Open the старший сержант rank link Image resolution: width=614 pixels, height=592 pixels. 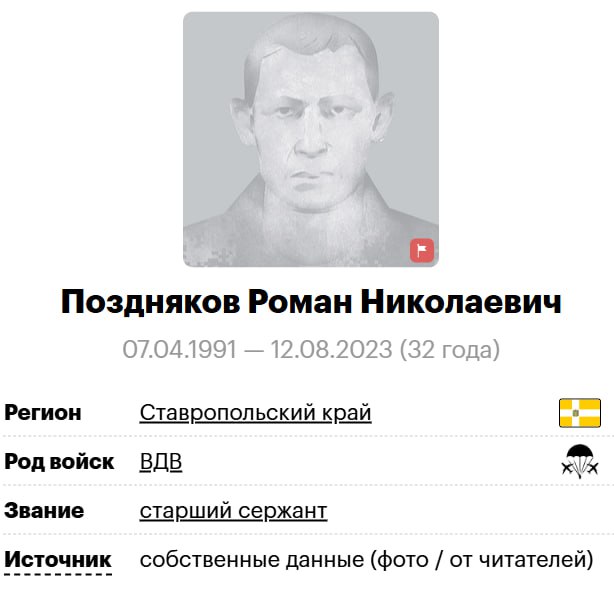point(233,511)
